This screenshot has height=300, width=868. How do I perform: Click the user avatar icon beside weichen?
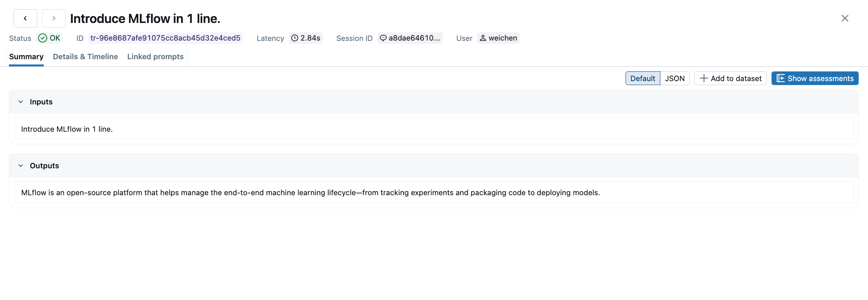coord(483,38)
